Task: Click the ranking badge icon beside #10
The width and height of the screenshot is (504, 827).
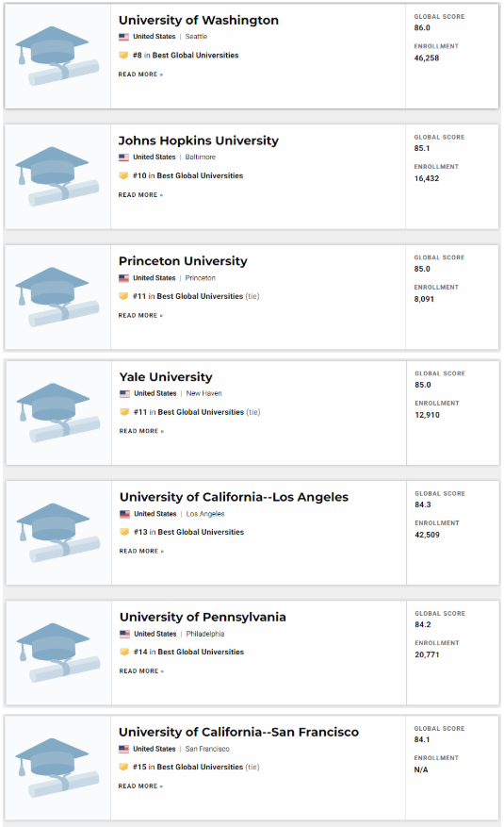Action: [123, 175]
